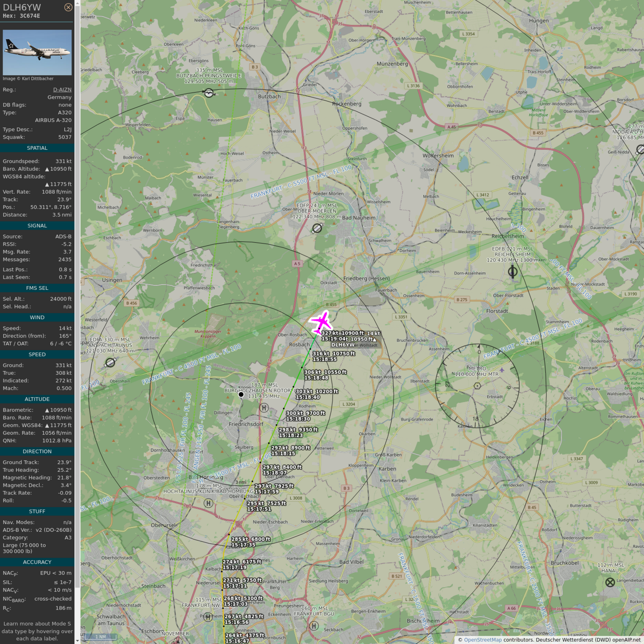The height and width of the screenshot is (644, 644).
Task: Select the Butzbach-Pfingstweide glider airfield icon
Action: [208, 93]
